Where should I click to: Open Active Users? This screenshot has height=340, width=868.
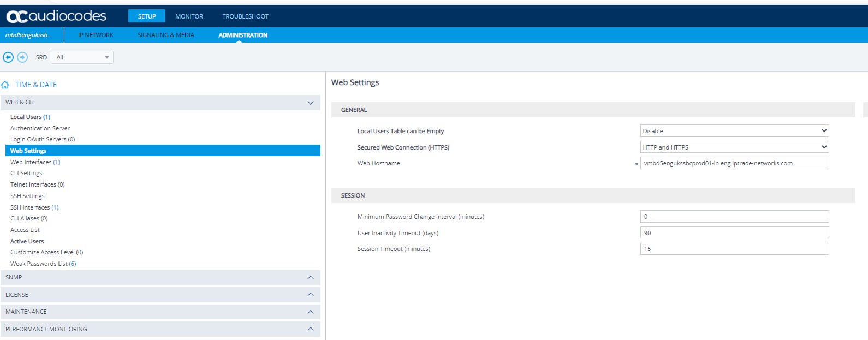[27, 241]
